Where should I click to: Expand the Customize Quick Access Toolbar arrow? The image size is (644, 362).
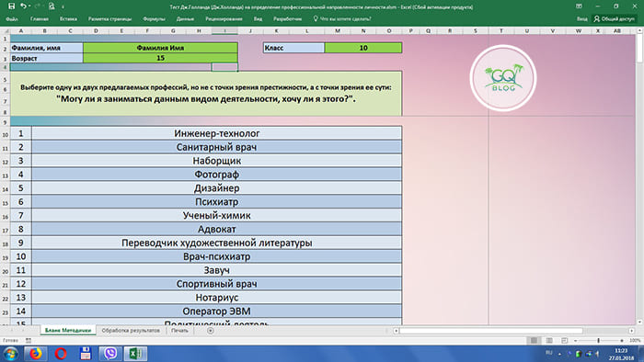click(x=63, y=7)
